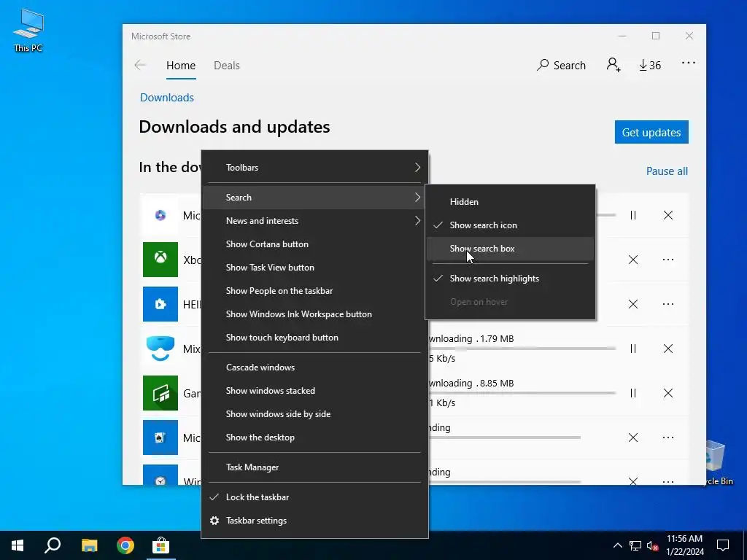Launch Google Chrome from the taskbar
Image resolution: width=747 pixels, height=560 pixels.
pyautogui.click(x=125, y=545)
